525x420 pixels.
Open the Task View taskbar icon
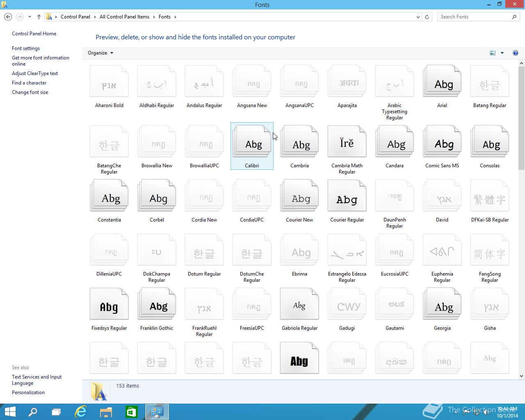56,412
